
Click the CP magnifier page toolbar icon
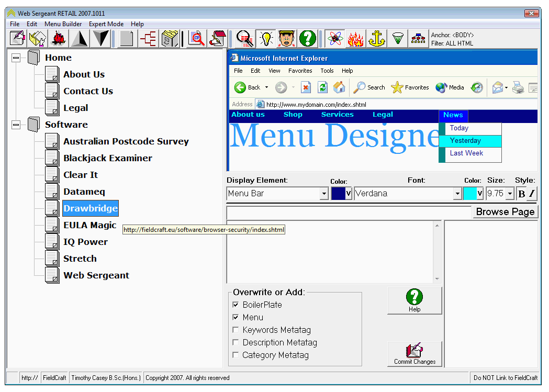[x=196, y=39]
